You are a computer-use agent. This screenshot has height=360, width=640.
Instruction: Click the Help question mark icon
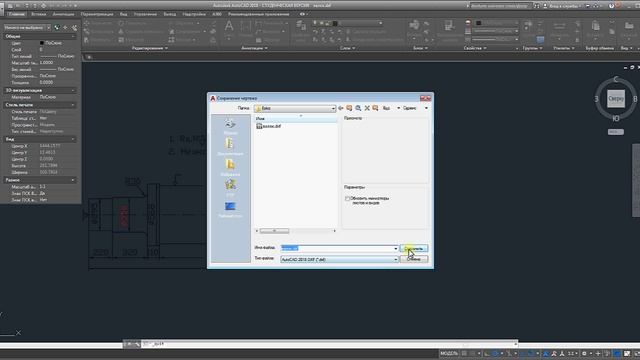click(611, 6)
